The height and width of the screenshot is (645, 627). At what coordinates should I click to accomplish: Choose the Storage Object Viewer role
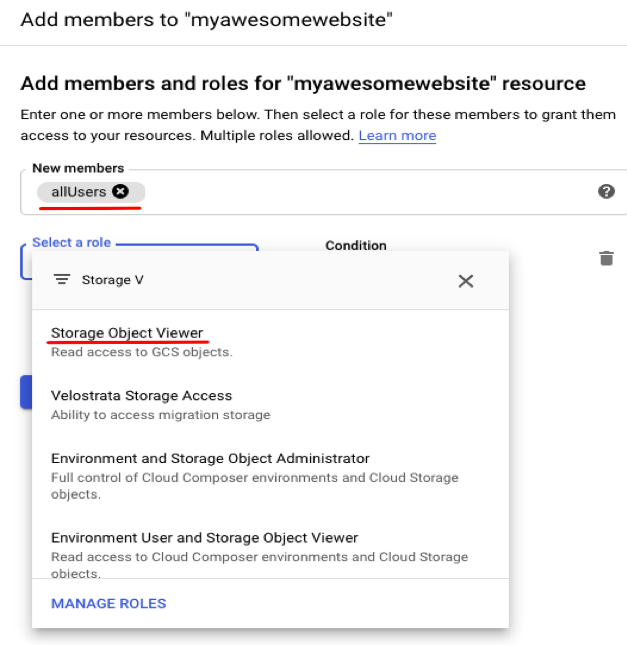pyautogui.click(x=127, y=333)
